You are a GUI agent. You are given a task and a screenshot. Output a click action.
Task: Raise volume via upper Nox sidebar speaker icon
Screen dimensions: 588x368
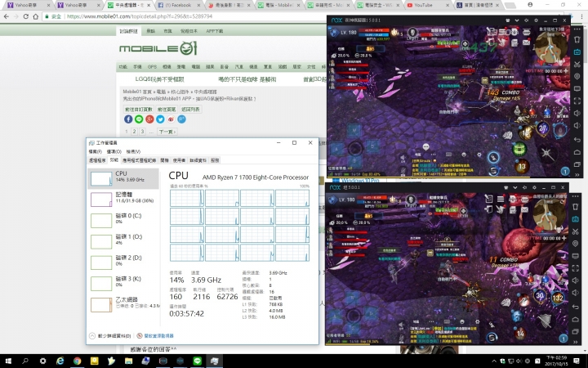pos(577,113)
